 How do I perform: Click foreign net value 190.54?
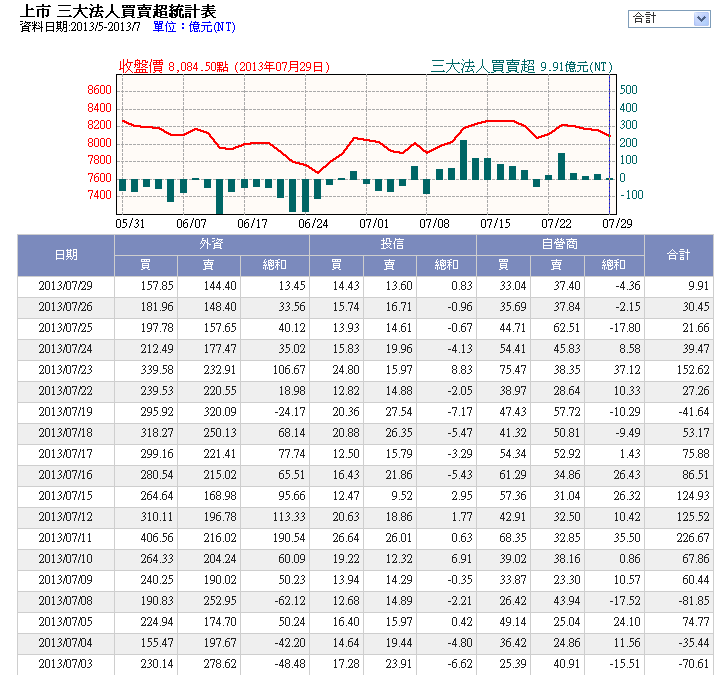(289, 538)
